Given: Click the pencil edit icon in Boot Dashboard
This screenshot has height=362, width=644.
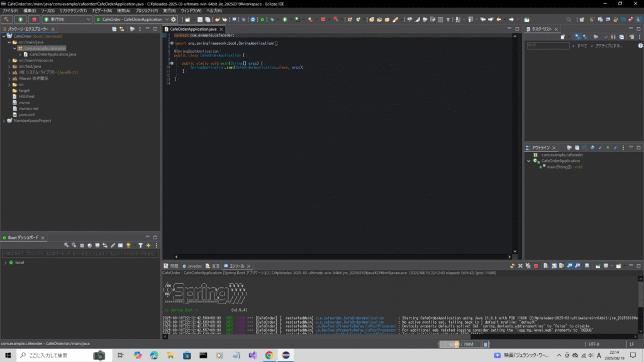Looking at the screenshot, I should click(x=113, y=246).
